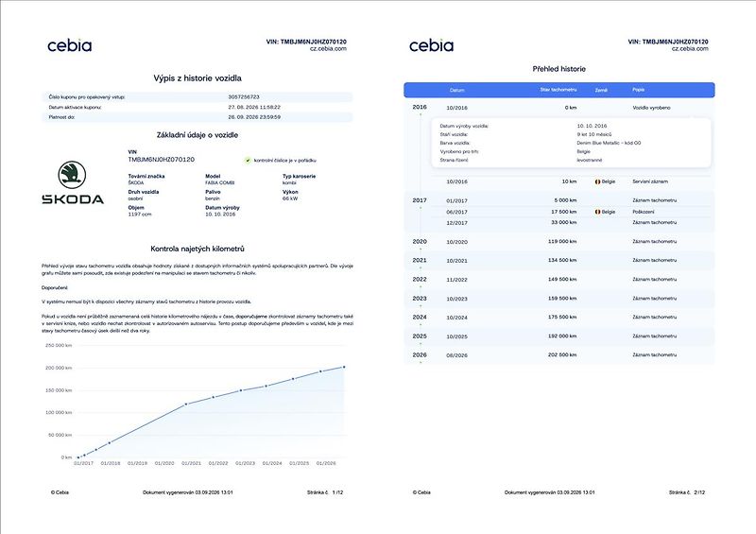The height and width of the screenshot is (534, 756).
Task: Click the 'Popis' column header
Action: tap(639, 90)
